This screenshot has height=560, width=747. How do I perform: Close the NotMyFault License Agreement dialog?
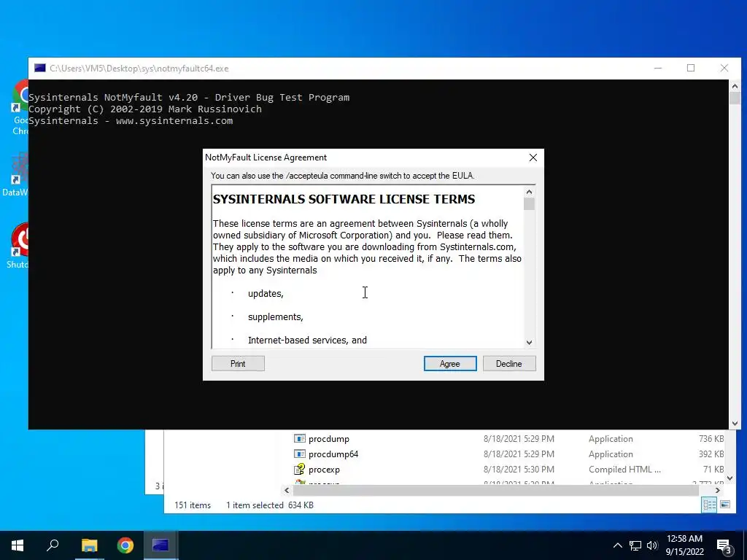[x=533, y=157]
